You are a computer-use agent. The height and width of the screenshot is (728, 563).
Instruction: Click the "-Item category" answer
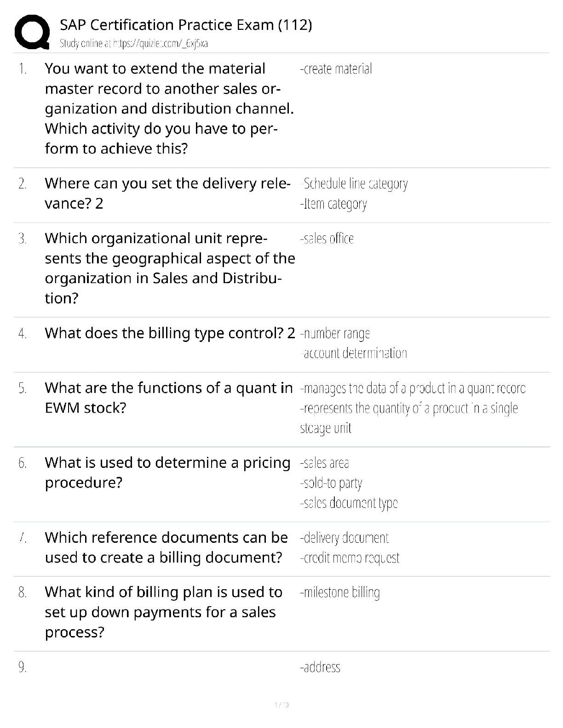tap(333, 204)
